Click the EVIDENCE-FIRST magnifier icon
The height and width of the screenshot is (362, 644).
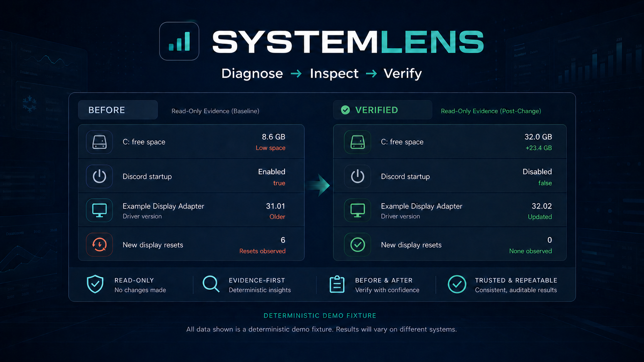211,284
